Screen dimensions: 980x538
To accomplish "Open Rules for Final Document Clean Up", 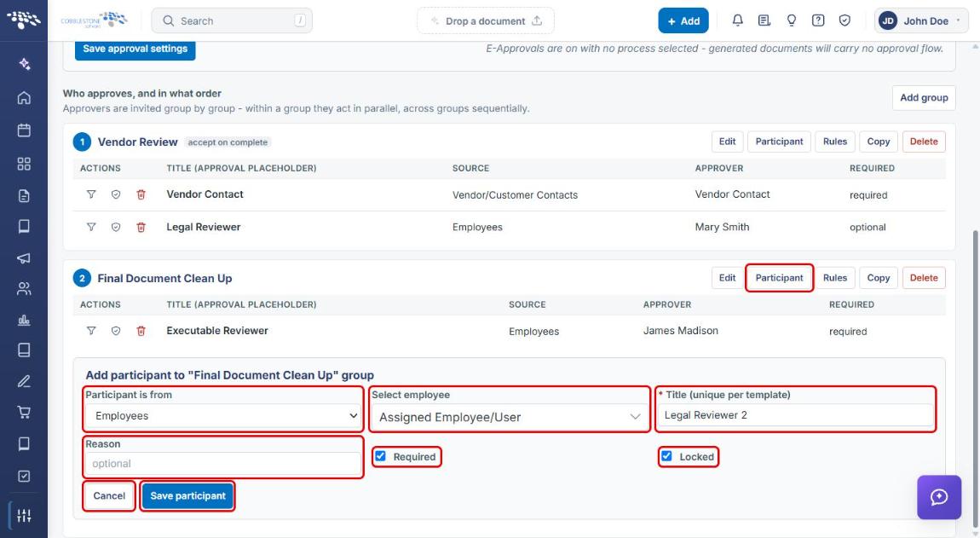I will [x=835, y=278].
